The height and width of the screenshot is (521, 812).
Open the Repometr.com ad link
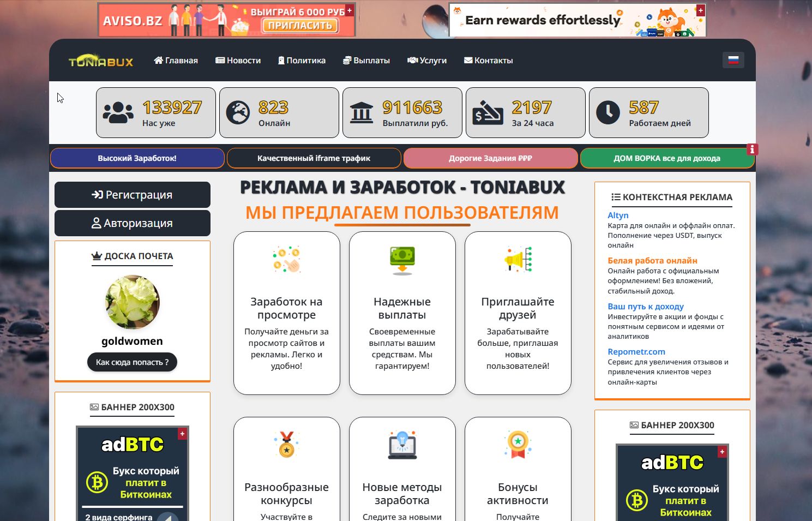coord(636,352)
